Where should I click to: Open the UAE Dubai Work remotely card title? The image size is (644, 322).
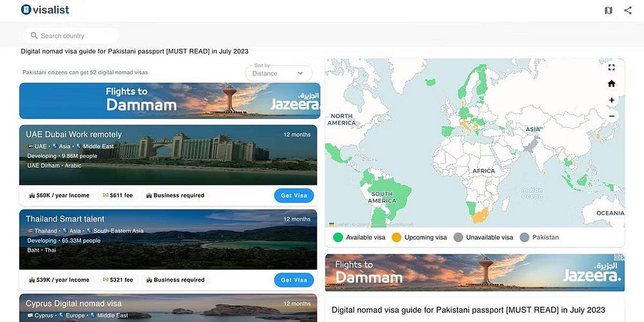[x=74, y=135]
